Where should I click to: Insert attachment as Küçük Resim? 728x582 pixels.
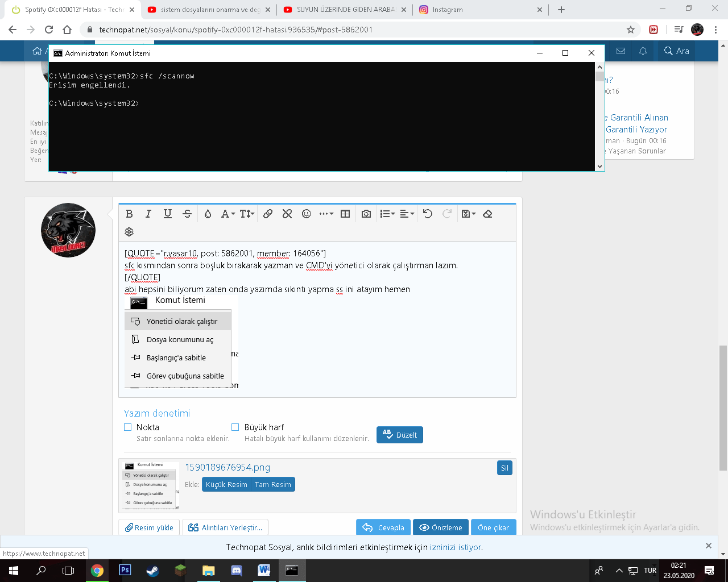point(226,484)
